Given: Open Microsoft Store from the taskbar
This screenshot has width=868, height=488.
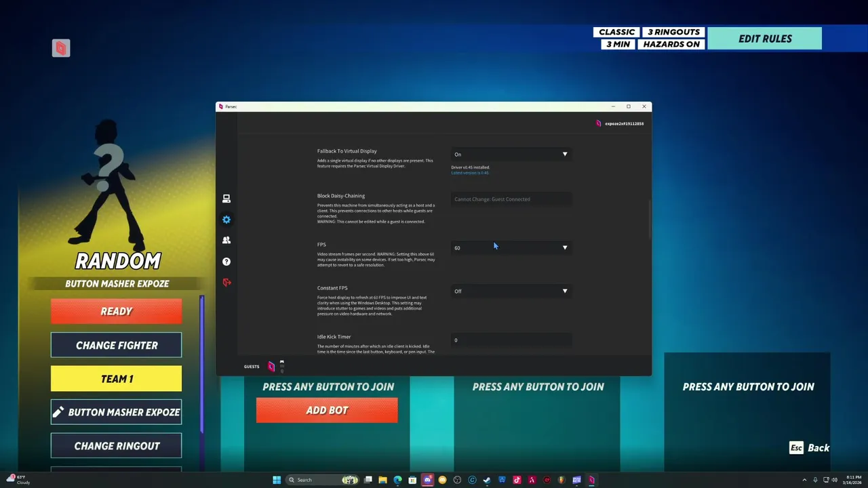Looking at the screenshot, I should [412, 480].
